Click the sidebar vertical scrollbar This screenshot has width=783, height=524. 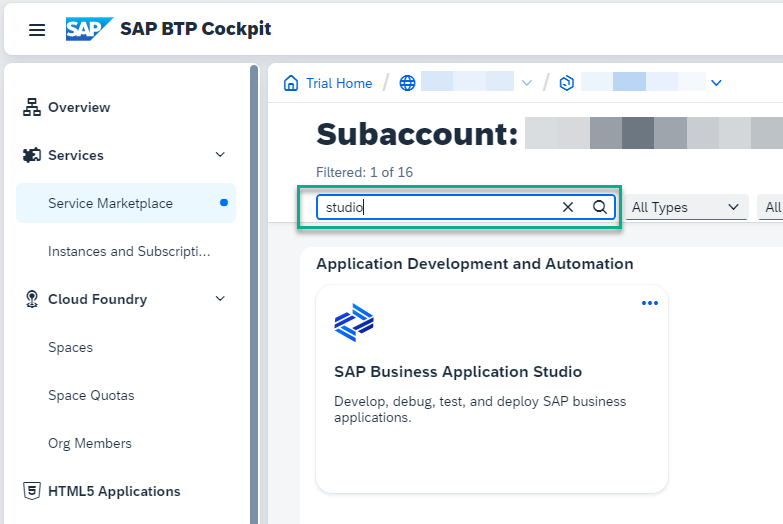(x=254, y=295)
